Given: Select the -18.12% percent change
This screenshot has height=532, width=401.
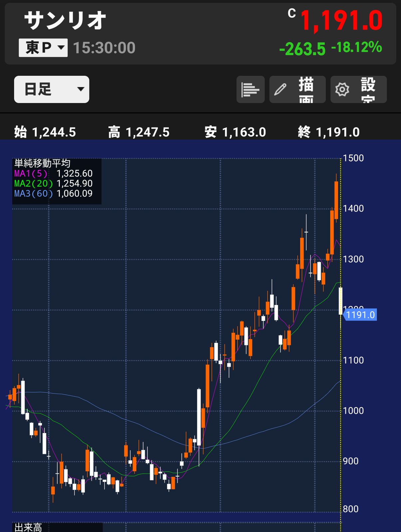Looking at the screenshot, I should [356, 47].
